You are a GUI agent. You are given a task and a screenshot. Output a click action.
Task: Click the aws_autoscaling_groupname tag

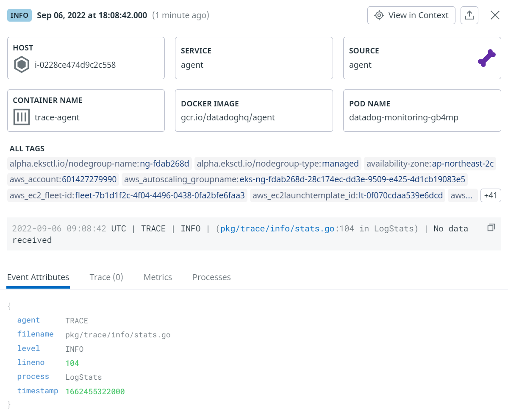coord(294,179)
